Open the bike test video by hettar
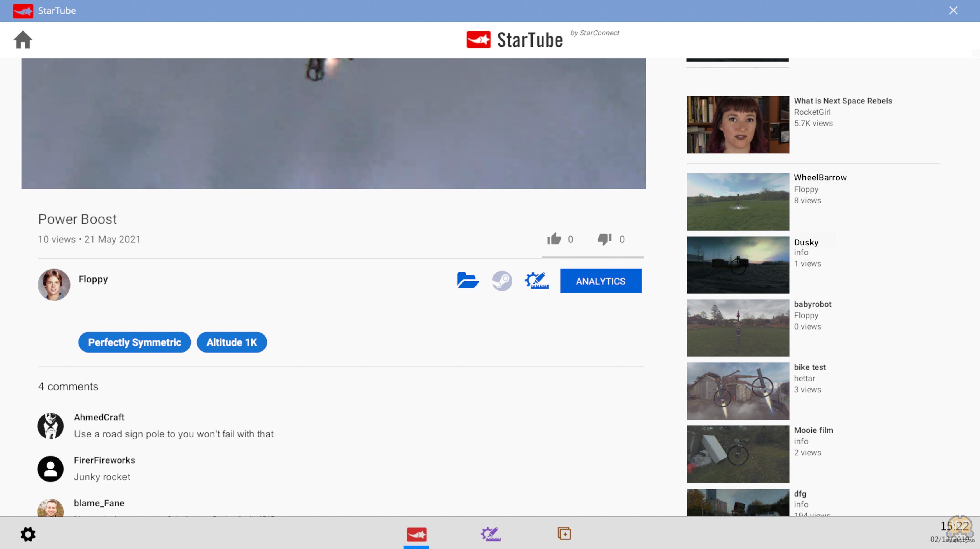The height and width of the screenshot is (549, 980). point(738,391)
